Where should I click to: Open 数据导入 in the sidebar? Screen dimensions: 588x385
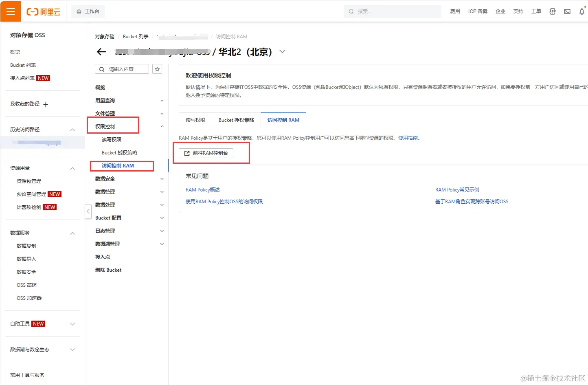click(x=26, y=259)
